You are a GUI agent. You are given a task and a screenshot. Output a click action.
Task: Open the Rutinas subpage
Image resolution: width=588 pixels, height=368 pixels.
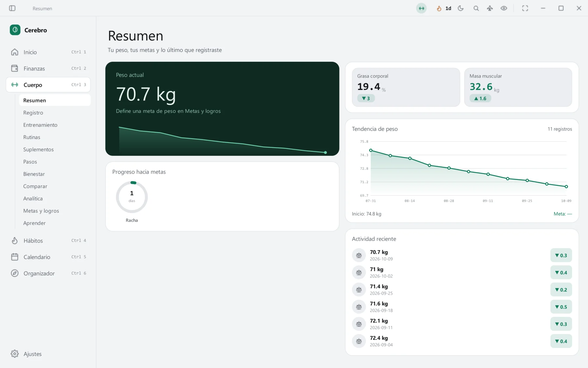pyautogui.click(x=55, y=137)
